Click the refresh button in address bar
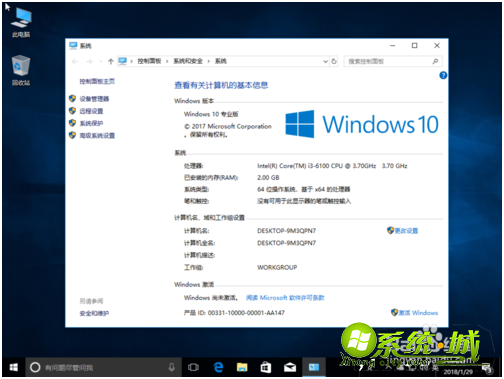Viewport: 504px width, 379px height. (334, 61)
